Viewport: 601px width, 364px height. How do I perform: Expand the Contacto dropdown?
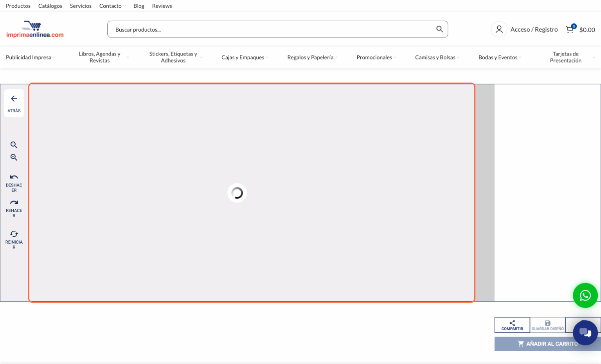point(112,6)
